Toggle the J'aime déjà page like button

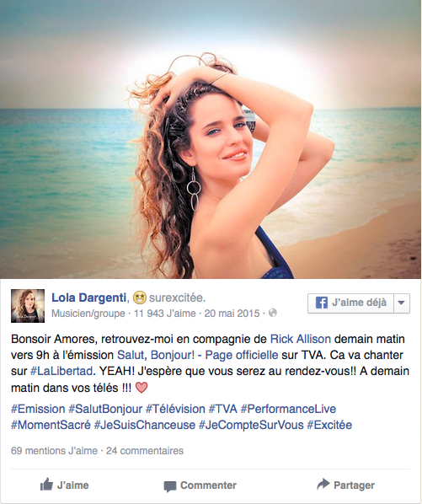[350, 303]
